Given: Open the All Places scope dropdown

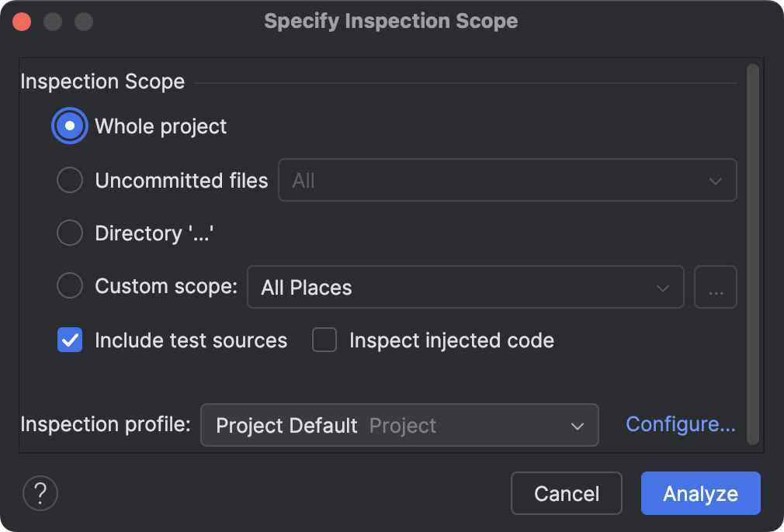Looking at the screenshot, I should (466, 287).
